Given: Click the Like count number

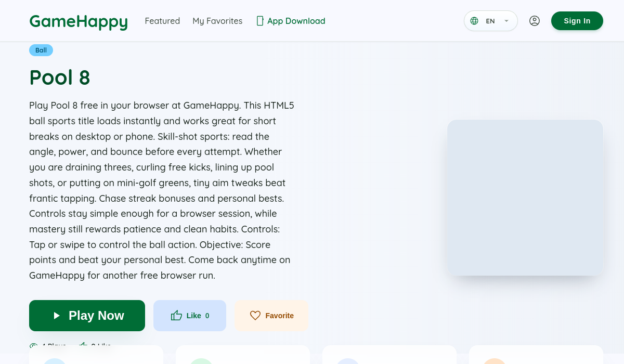Looking at the screenshot, I should (x=207, y=316).
